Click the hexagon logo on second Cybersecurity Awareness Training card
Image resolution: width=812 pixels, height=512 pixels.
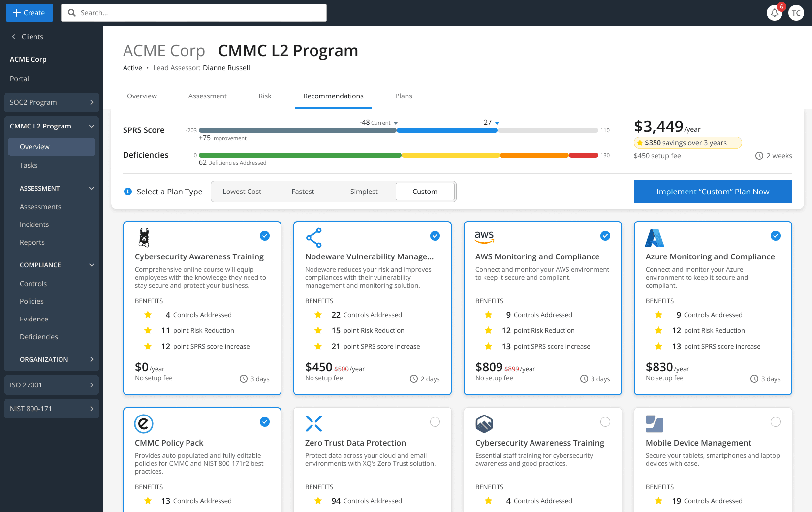point(484,423)
